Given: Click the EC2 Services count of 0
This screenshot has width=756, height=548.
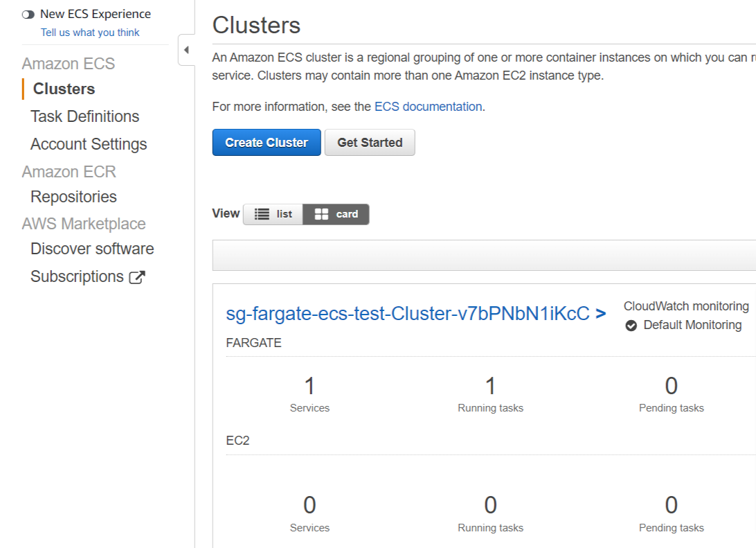Looking at the screenshot, I should pyautogui.click(x=309, y=505).
